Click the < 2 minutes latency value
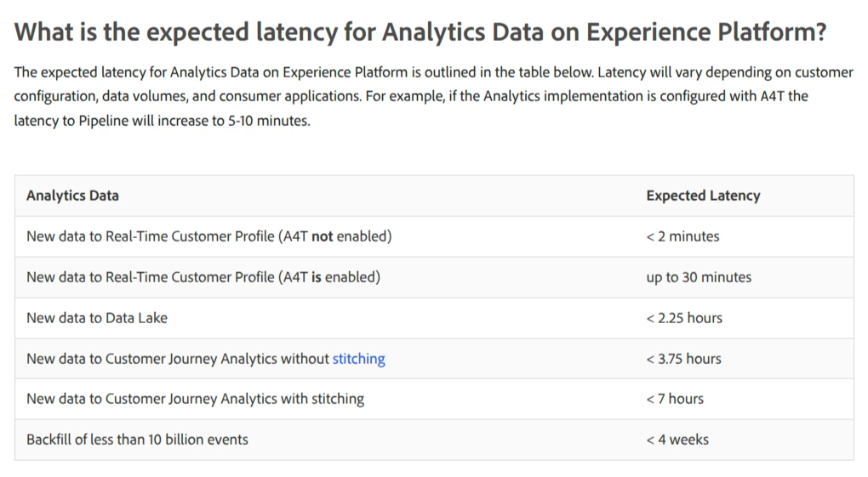The height and width of the screenshot is (477, 868). click(682, 236)
